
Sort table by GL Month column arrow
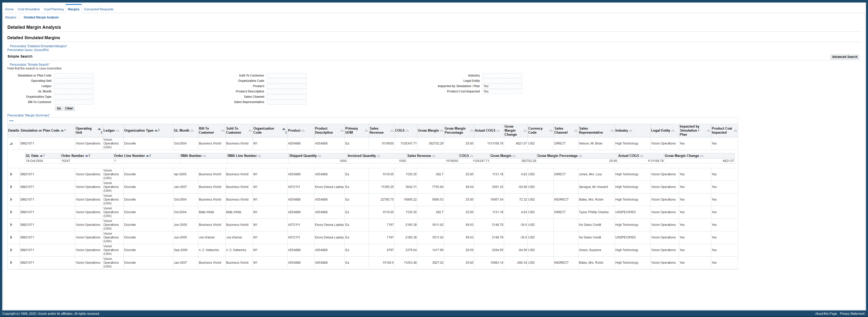(x=192, y=131)
